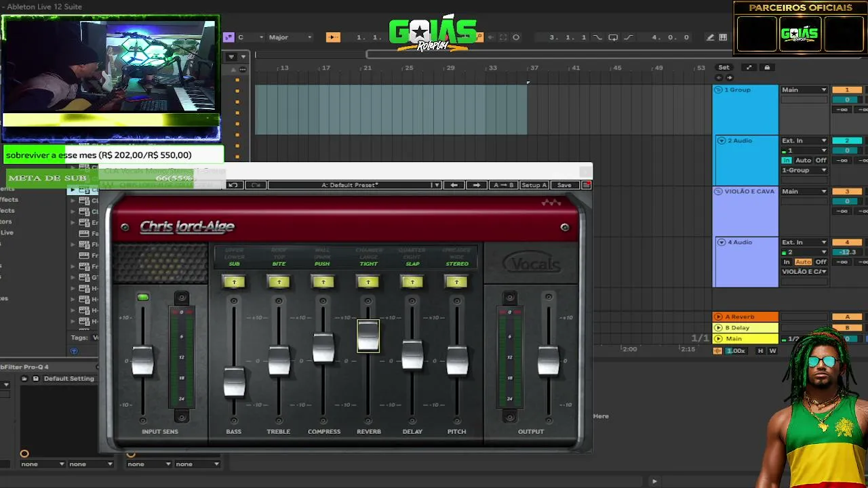Set 2 Audio monitoring to Auto
Screen dimensions: 868x488
pyautogui.click(x=803, y=161)
